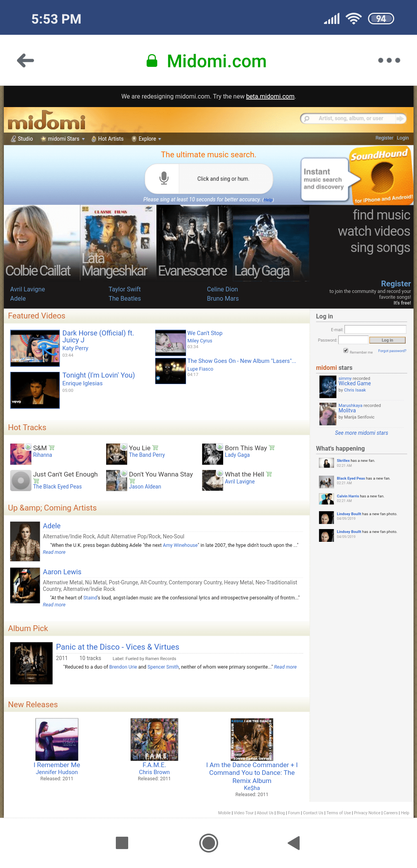The image size is (417, 868).
Task: Click the Login link in nav bar
Action: coord(403,138)
